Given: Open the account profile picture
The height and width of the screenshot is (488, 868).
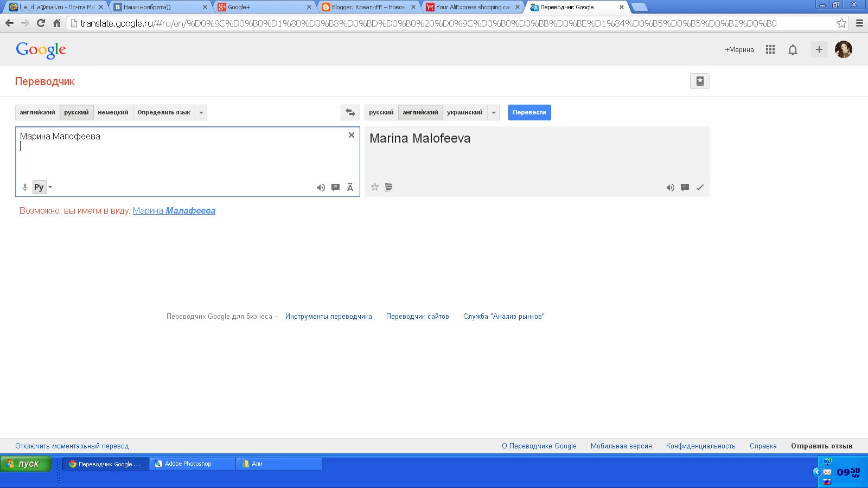Looking at the screenshot, I should (844, 49).
